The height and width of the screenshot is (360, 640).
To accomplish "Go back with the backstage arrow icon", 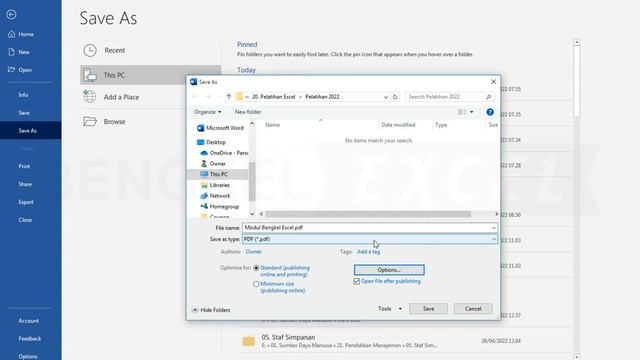I will [x=11, y=15].
